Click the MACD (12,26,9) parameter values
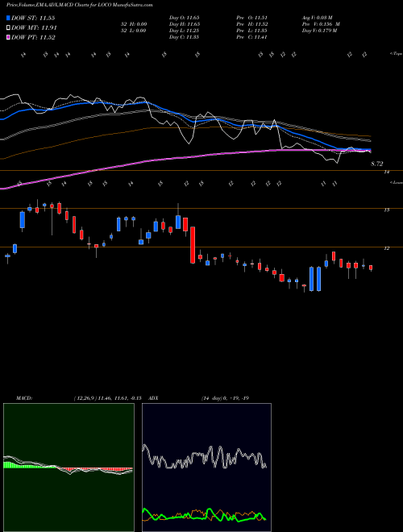This screenshot has width=403, height=532. [107, 398]
